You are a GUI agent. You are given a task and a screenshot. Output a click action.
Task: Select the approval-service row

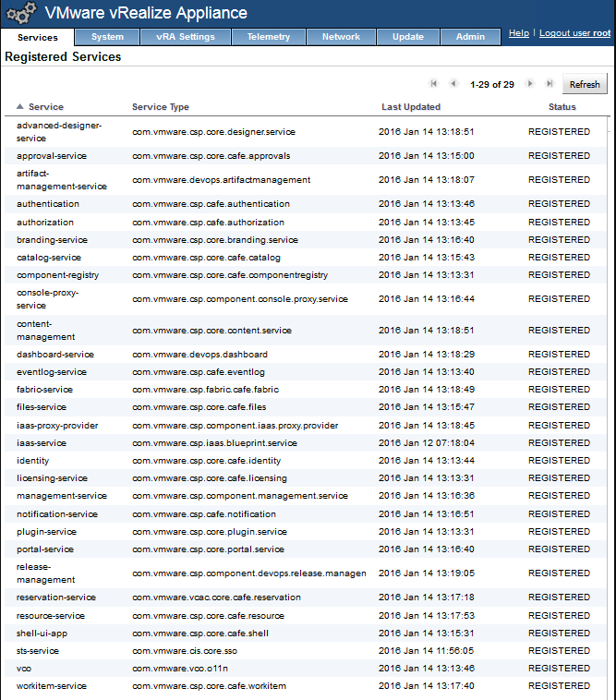[306, 156]
